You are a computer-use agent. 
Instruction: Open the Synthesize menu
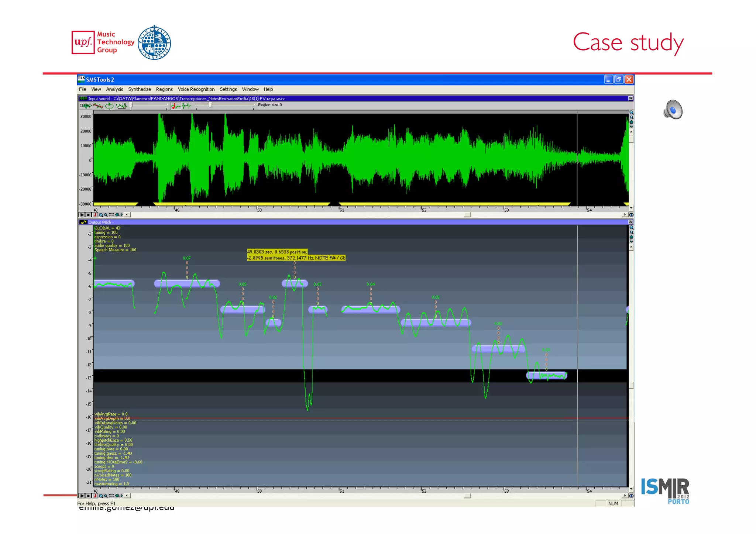140,89
